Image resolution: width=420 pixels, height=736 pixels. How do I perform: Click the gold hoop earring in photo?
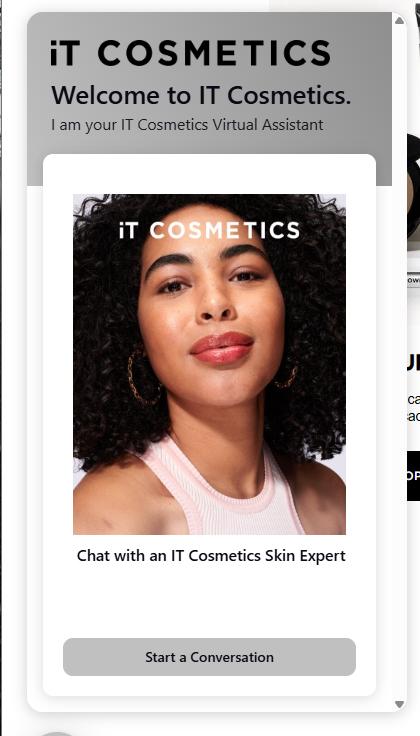[x=143, y=377]
